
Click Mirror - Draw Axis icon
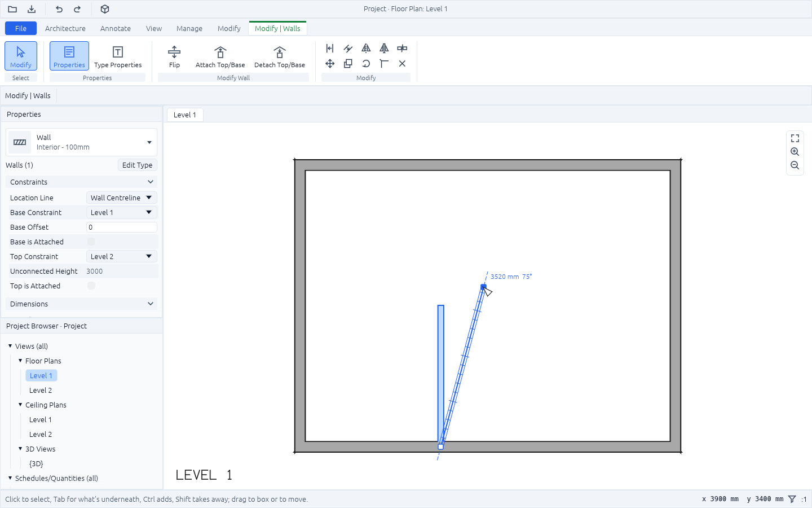(384, 49)
